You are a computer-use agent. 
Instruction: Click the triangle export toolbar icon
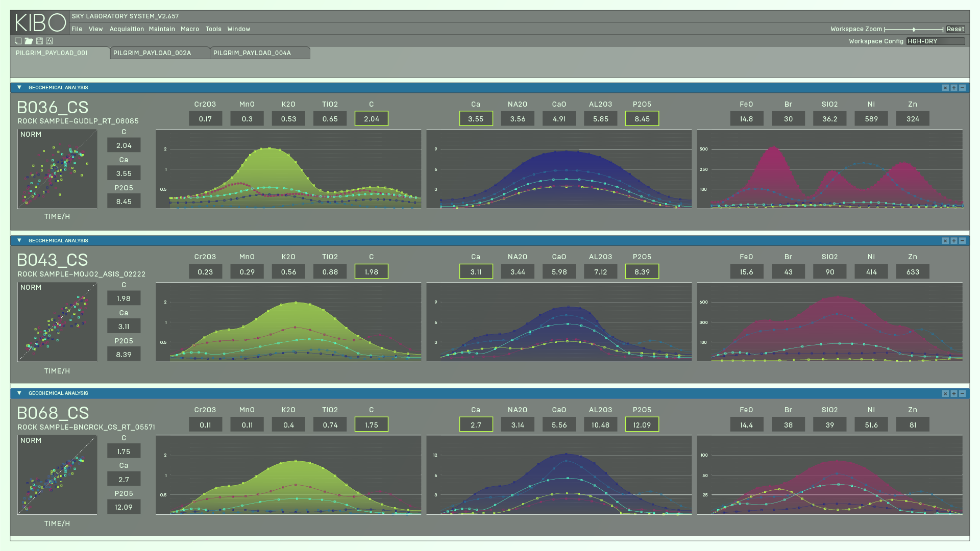click(50, 41)
